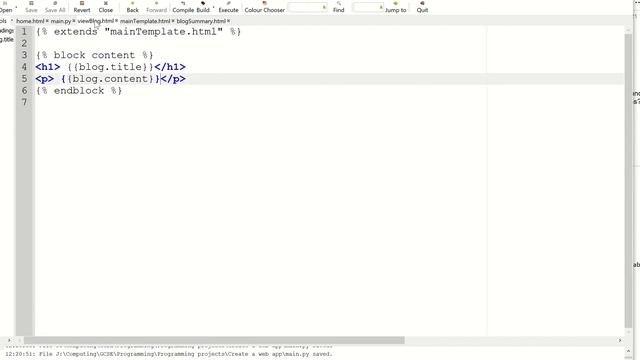Click the opening <h1> tag on line 4

48,67
